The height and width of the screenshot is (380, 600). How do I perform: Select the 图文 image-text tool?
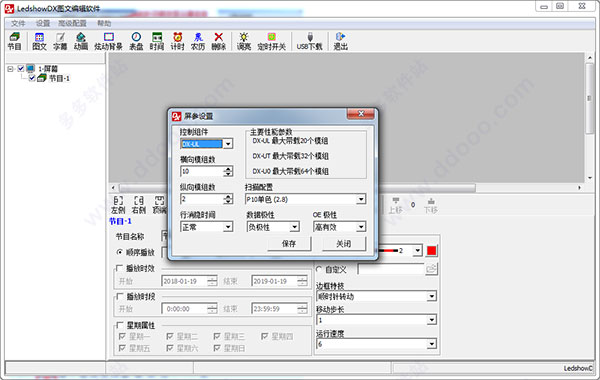[x=39, y=41]
